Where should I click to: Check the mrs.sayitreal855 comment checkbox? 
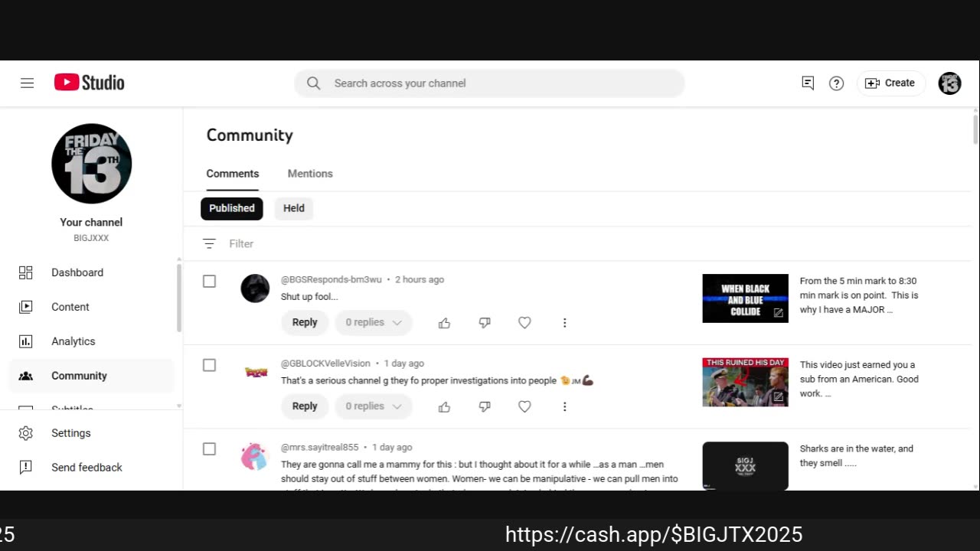(209, 449)
